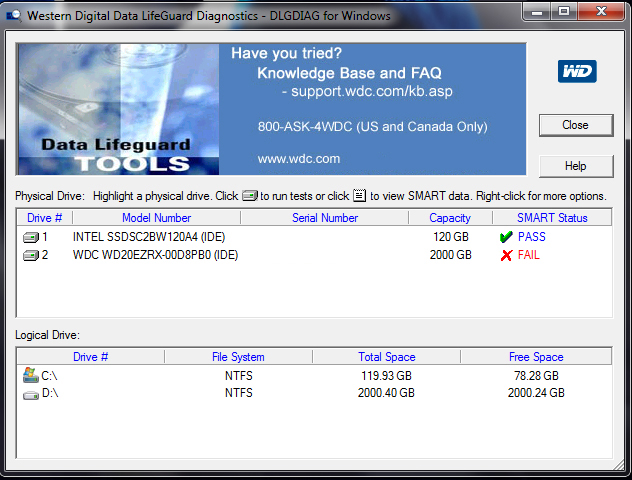Close window using title bar X
632x480 pixels.
pos(602,11)
